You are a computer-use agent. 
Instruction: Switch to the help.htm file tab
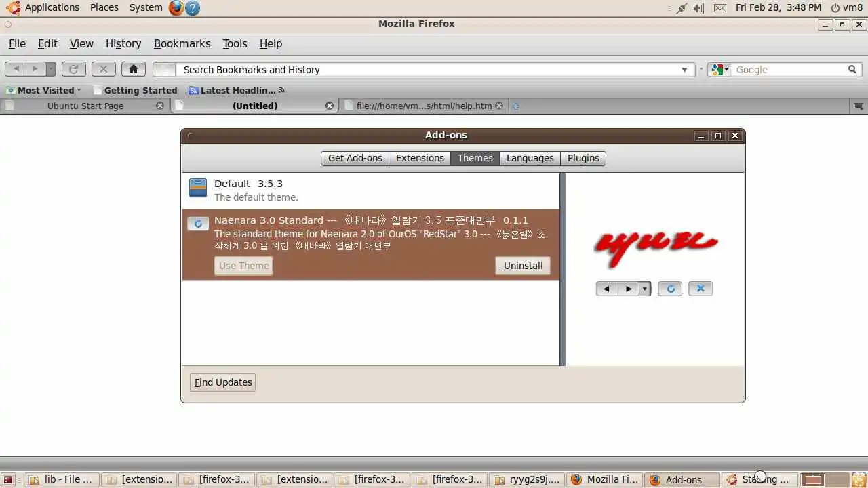[x=424, y=106]
